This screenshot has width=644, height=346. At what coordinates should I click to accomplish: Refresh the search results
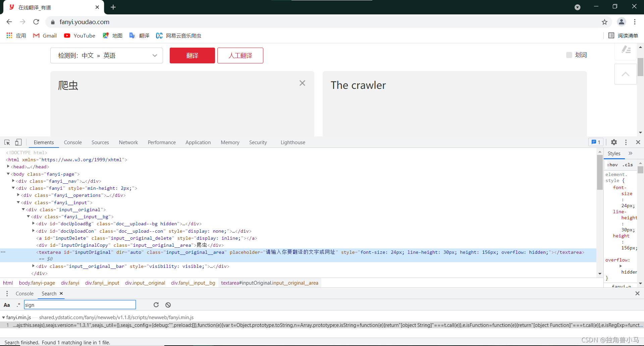(x=156, y=305)
